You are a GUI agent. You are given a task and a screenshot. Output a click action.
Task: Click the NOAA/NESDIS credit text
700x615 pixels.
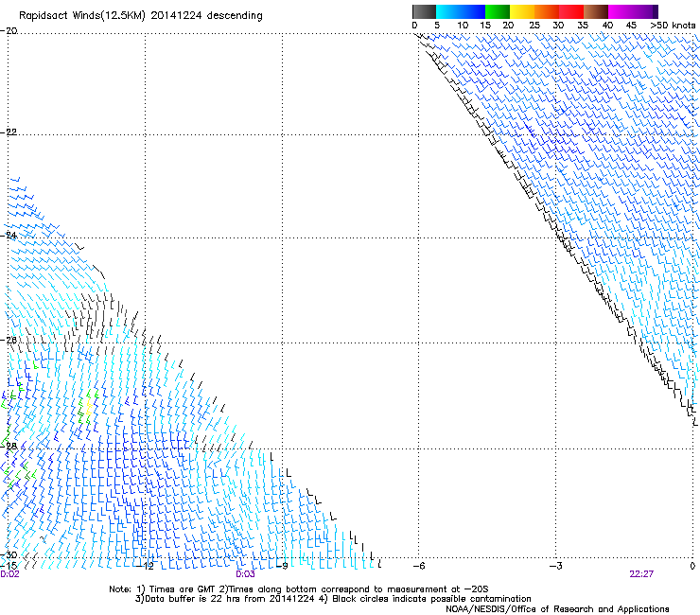click(x=557, y=609)
